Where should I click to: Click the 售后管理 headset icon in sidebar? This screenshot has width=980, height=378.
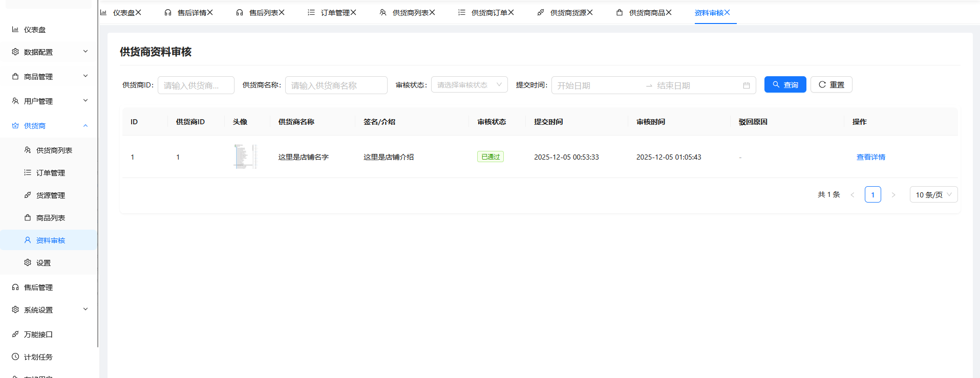(15, 287)
